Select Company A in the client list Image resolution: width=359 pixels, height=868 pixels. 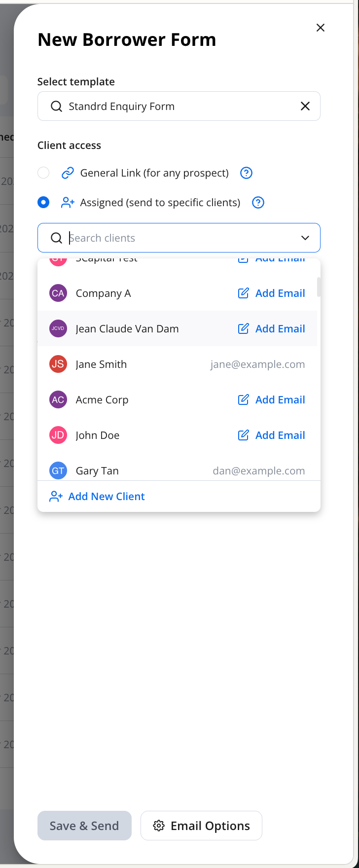click(x=103, y=293)
